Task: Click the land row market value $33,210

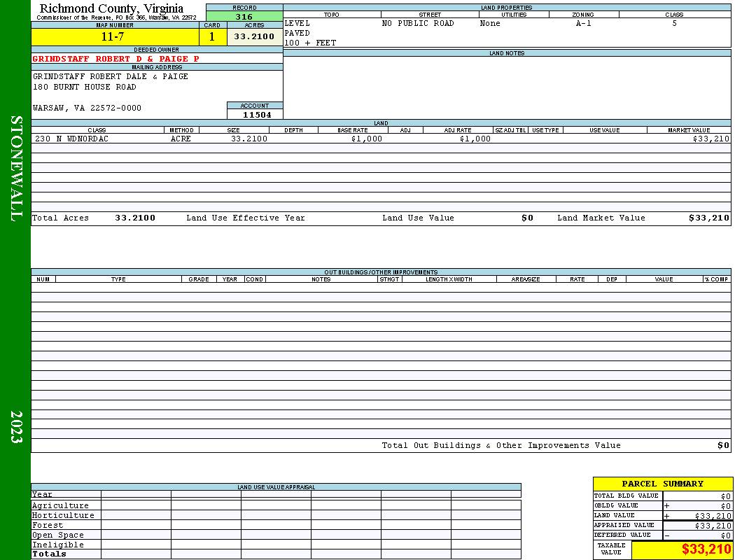Action: tap(711, 139)
